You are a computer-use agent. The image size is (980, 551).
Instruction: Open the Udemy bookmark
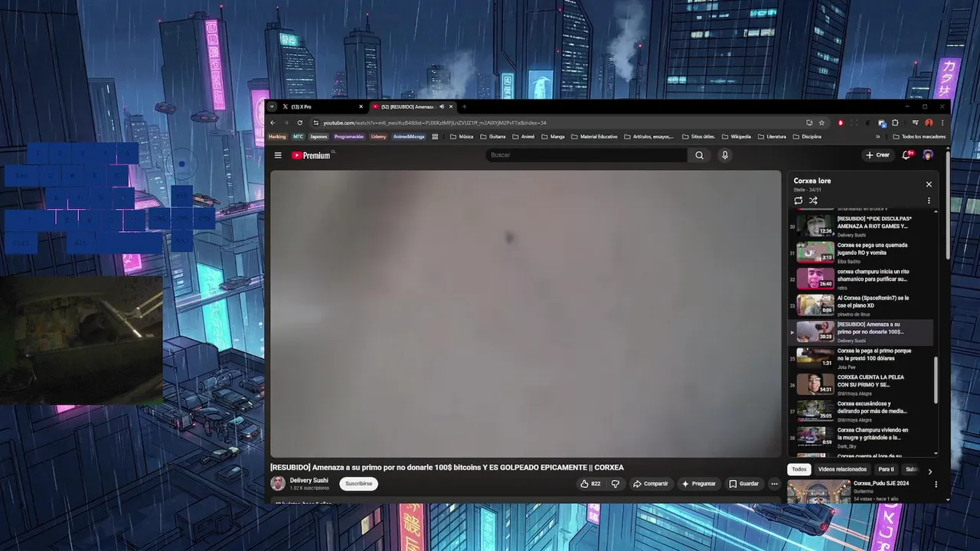(378, 137)
